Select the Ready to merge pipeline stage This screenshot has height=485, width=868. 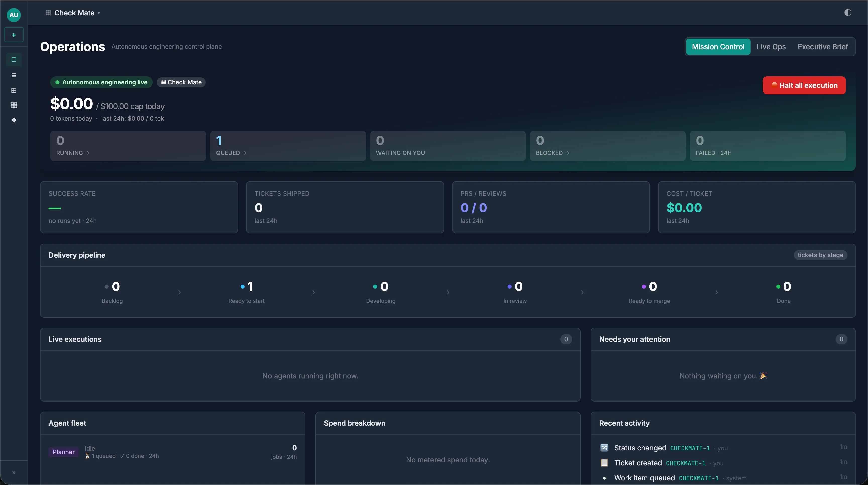(x=649, y=292)
